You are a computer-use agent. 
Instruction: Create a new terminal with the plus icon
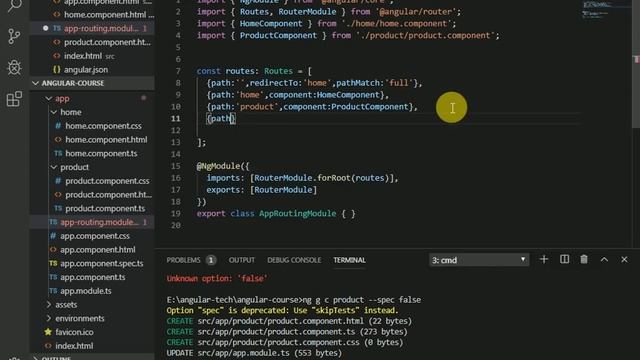pos(544,260)
